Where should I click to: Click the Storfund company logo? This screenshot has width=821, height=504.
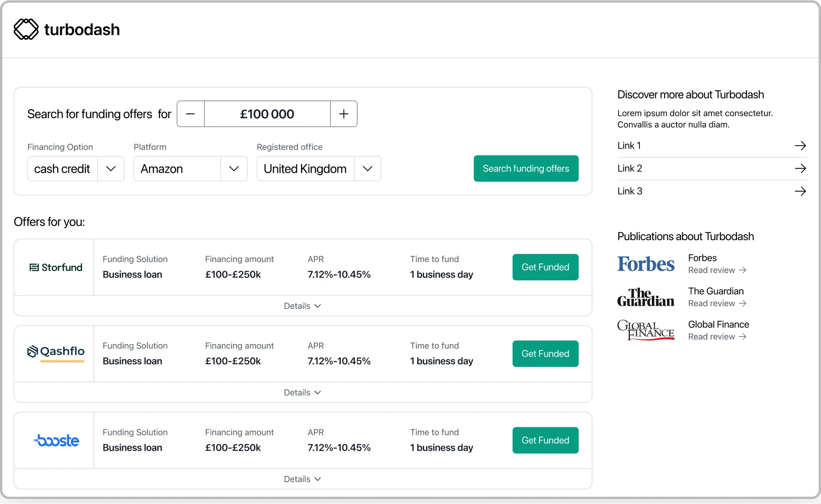pyautogui.click(x=56, y=267)
